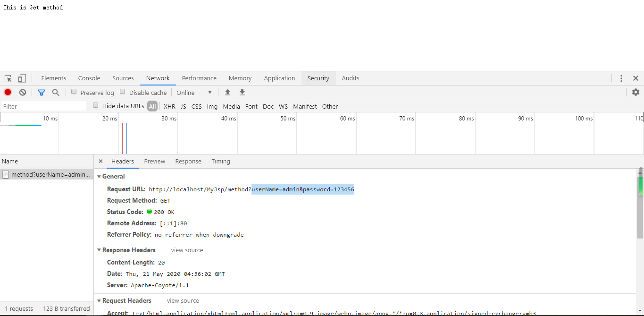Enable Preserve log checkbox
Viewport: 644px width, 316px height.
point(74,92)
